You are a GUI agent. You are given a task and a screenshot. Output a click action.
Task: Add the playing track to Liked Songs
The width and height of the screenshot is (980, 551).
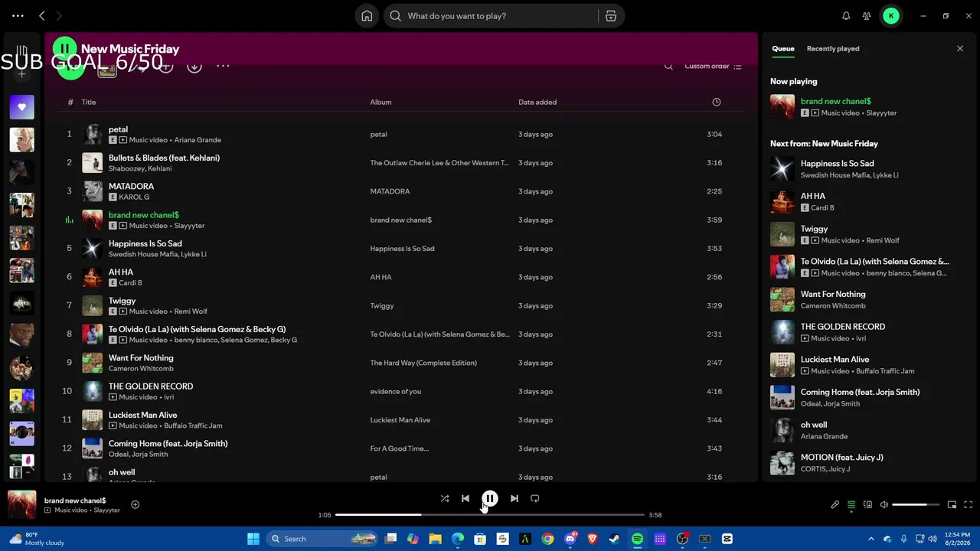click(135, 504)
